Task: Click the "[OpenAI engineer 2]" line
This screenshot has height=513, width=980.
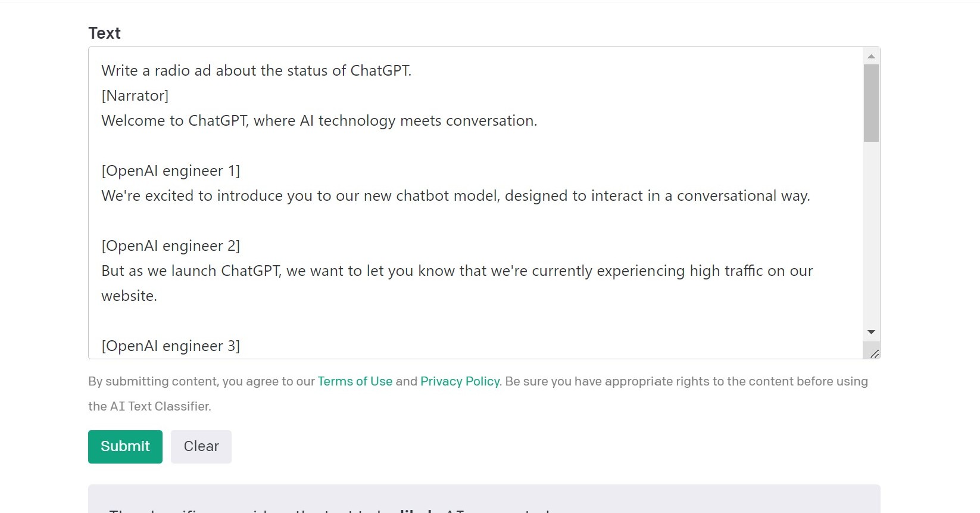Action: tap(171, 246)
